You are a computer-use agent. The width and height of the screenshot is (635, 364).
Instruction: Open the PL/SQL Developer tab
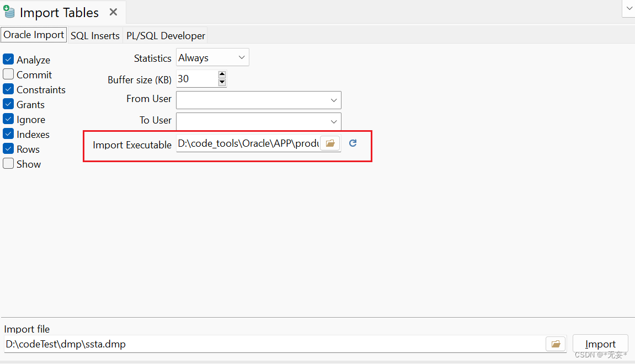tap(165, 35)
